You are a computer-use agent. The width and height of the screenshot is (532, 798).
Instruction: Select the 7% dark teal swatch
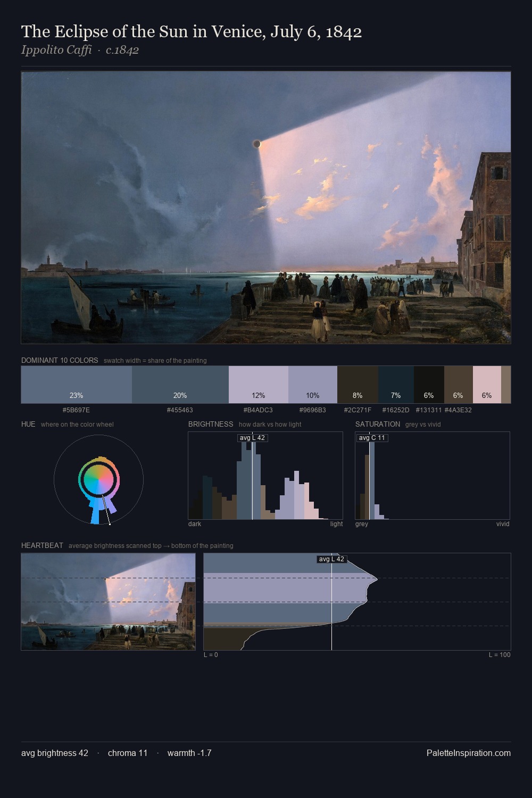[396, 385]
